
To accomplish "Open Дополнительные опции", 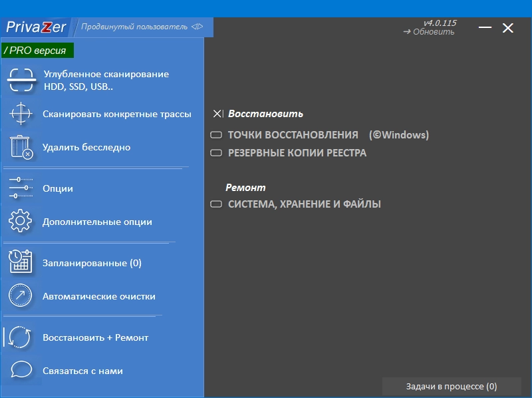I will tap(97, 222).
